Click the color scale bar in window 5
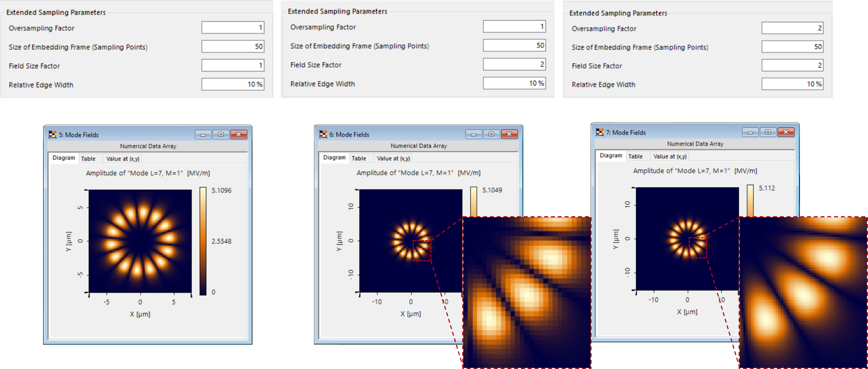 pos(203,241)
